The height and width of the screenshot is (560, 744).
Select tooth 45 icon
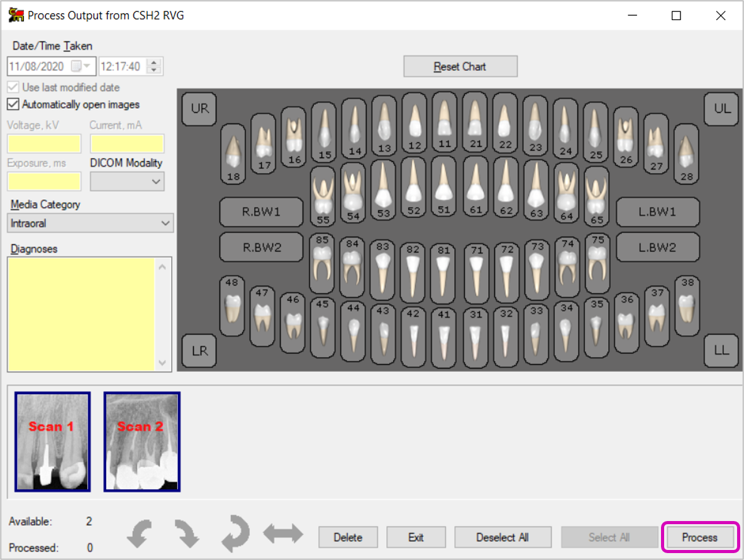[323, 327]
